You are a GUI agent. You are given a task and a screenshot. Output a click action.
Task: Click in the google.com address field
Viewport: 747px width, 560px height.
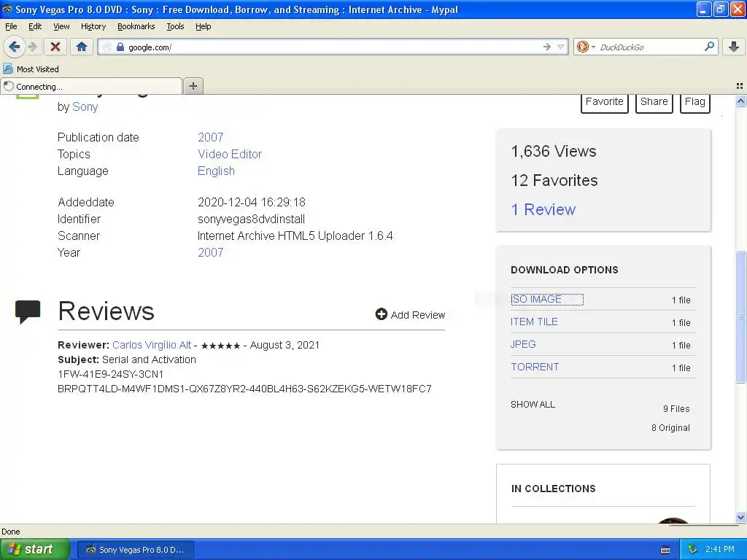click(x=333, y=47)
